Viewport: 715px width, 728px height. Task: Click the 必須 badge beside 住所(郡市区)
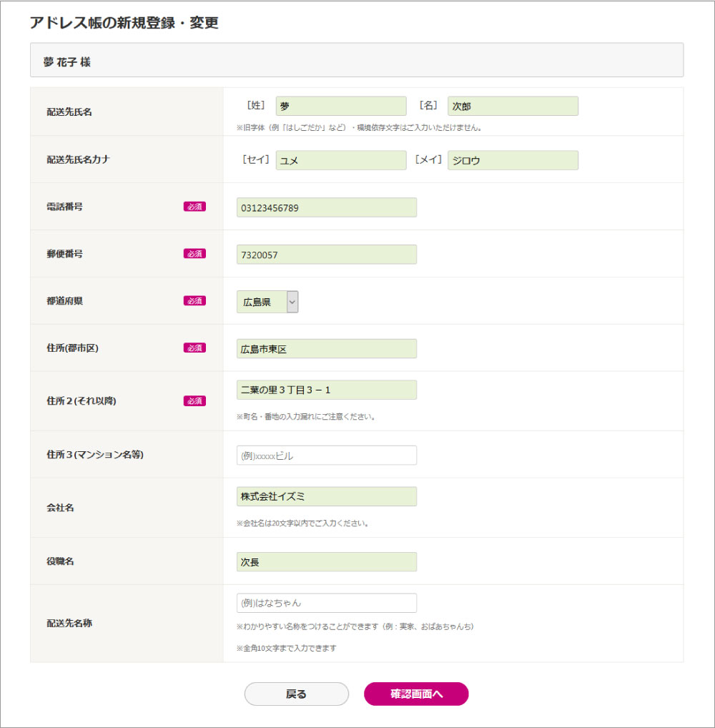point(194,348)
